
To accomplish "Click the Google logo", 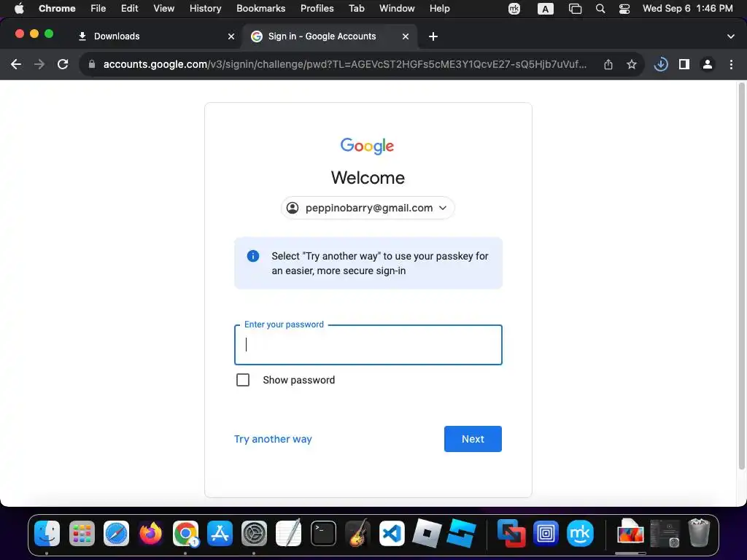I will pyautogui.click(x=368, y=146).
